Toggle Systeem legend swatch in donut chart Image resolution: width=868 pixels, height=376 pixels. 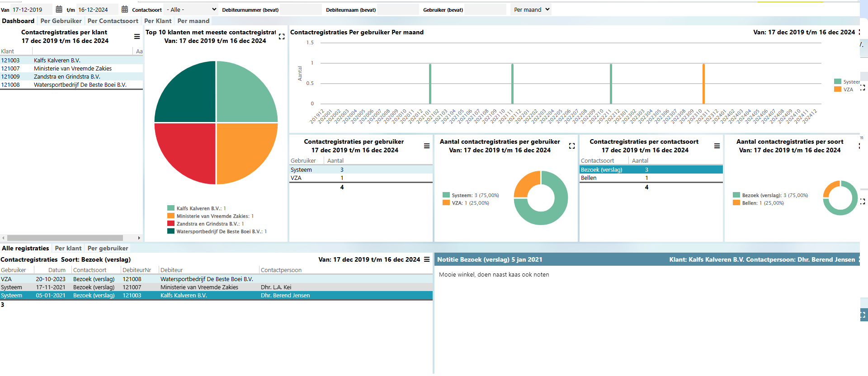[x=446, y=195]
